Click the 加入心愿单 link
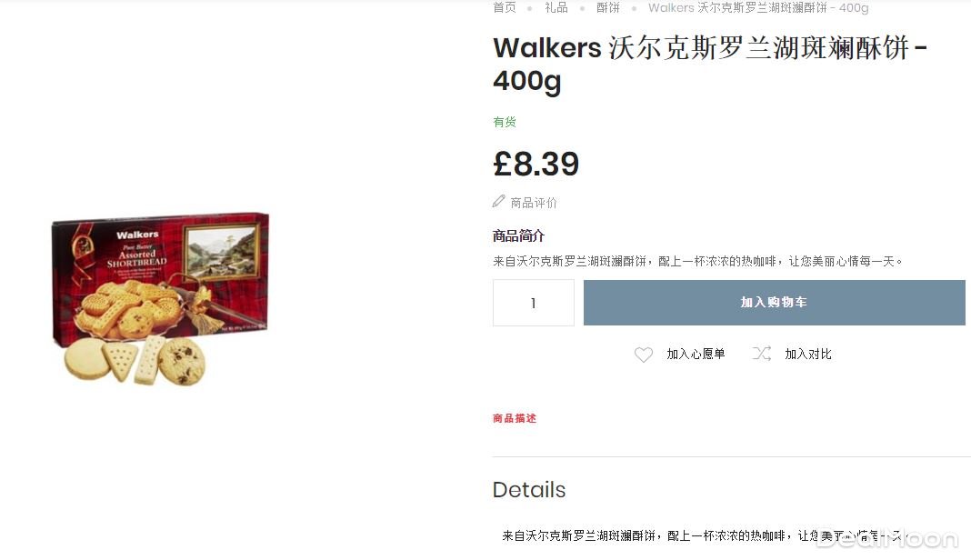 [x=696, y=354]
